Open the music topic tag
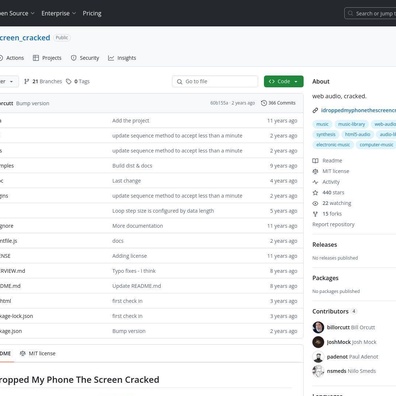 322,124
